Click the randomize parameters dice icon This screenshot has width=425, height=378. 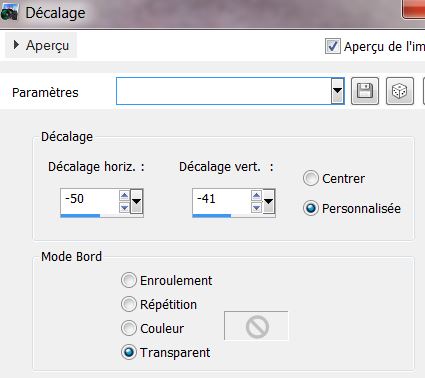click(400, 91)
